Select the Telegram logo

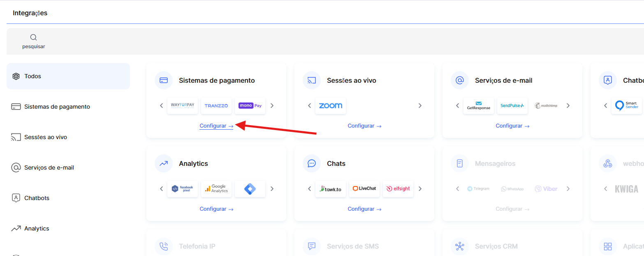click(479, 189)
